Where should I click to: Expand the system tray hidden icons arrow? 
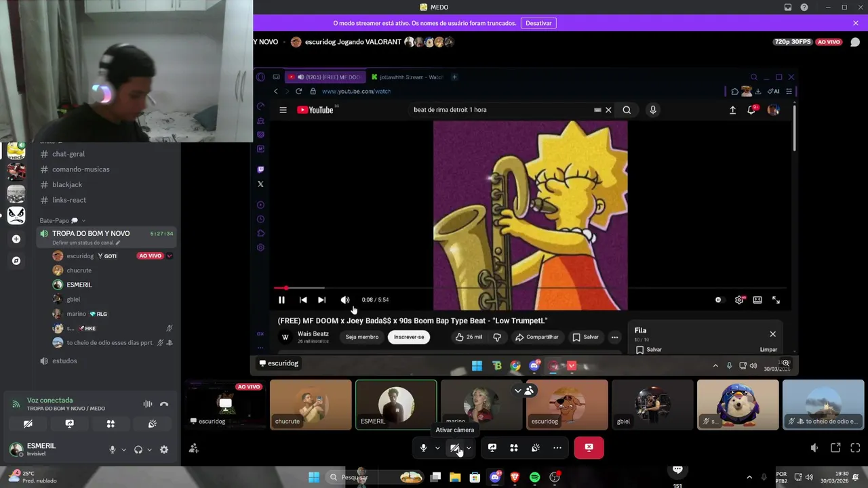[749, 477]
